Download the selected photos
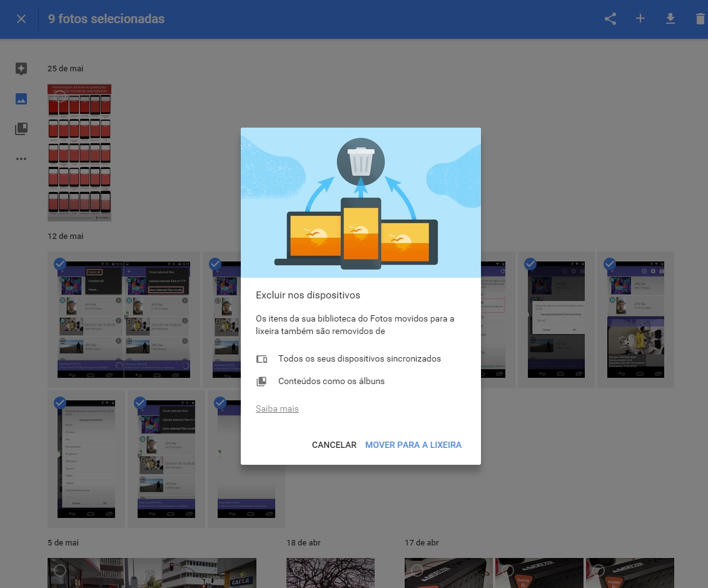This screenshot has height=588, width=708. [x=670, y=18]
